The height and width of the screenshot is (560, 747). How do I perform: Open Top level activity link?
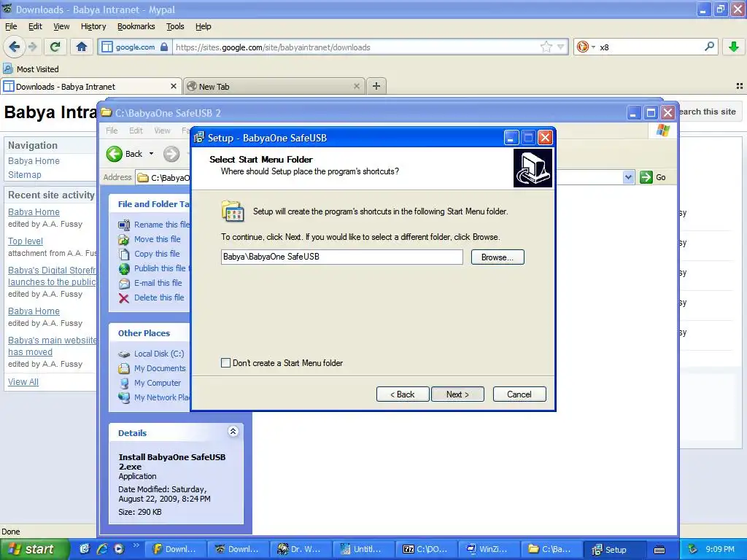[26, 241]
